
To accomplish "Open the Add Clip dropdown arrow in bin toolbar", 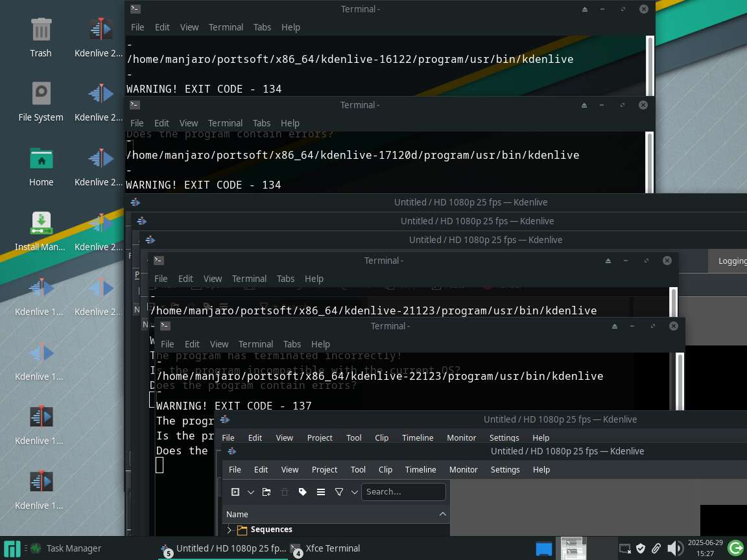I will tap(250, 492).
